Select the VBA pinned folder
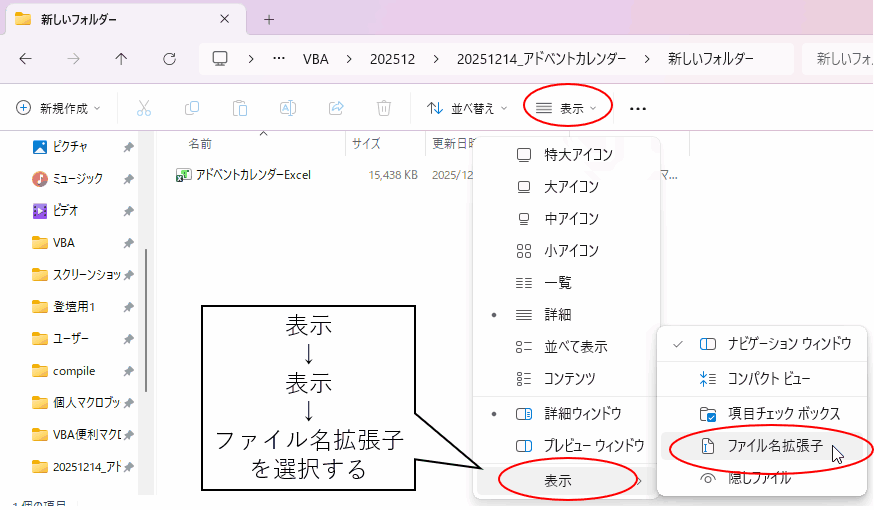The width and height of the screenshot is (874, 510). pyautogui.click(x=64, y=243)
